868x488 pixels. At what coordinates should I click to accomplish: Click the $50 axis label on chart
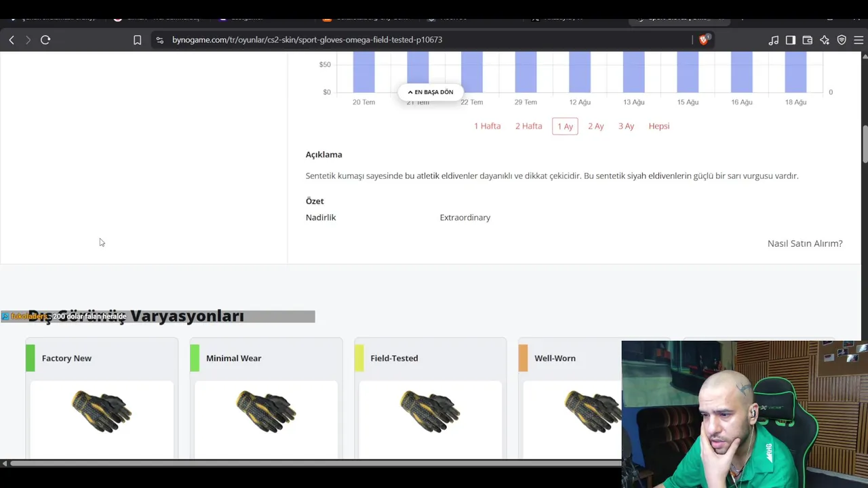point(325,65)
